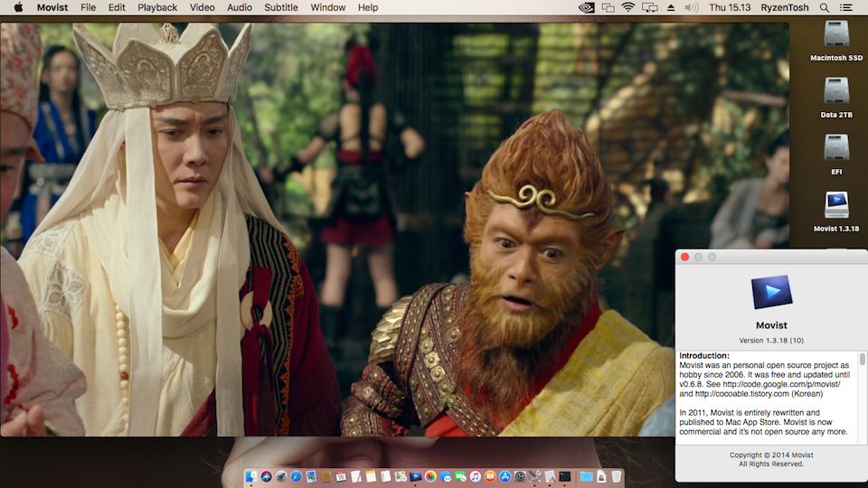Screen dimensions: 868x488
Task: Open Spotlight search magnifier icon
Action: tap(825, 7)
